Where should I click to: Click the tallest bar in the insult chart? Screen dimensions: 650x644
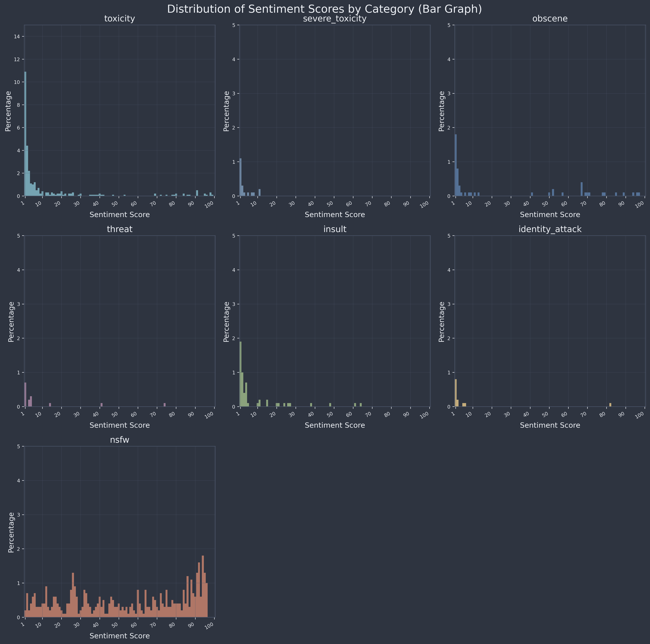pyautogui.click(x=241, y=374)
